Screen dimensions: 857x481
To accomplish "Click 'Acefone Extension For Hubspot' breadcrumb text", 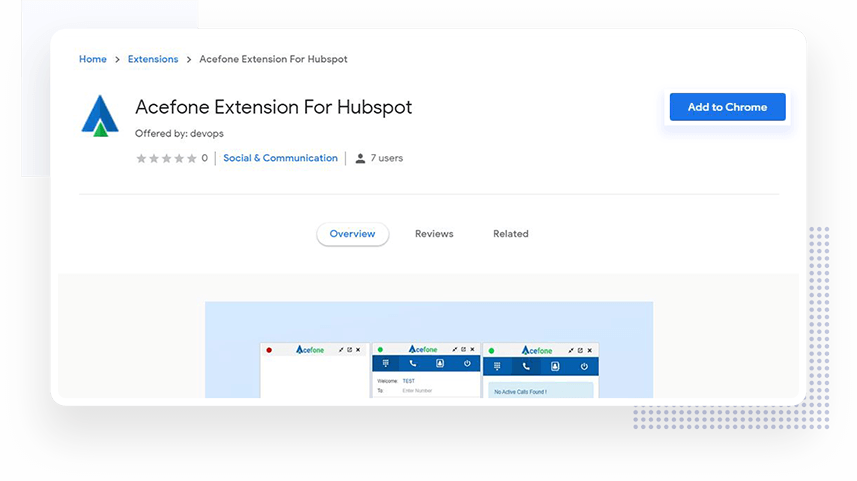I will point(273,59).
